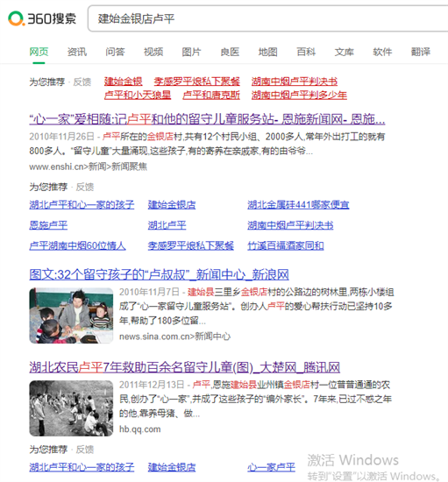Go to the 良医 tab
The image size is (448, 482).
pyautogui.click(x=230, y=52)
